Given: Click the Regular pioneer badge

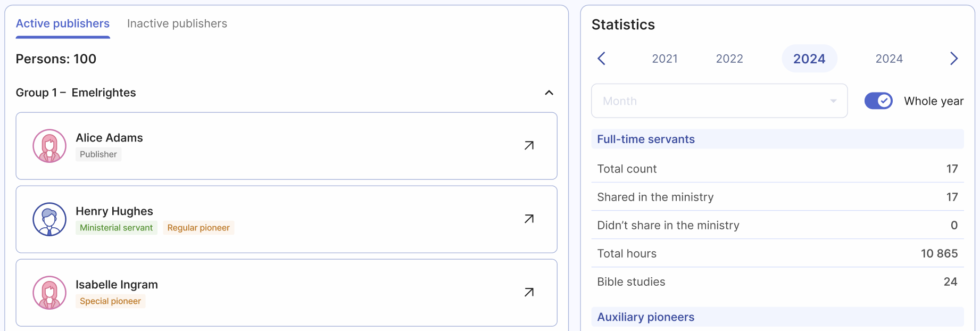Looking at the screenshot, I should [198, 228].
